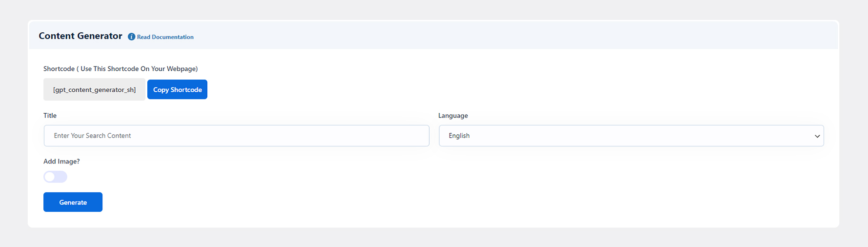Click the Language field label
The width and height of the screenshot is (868, 247).
coord(453,116)
